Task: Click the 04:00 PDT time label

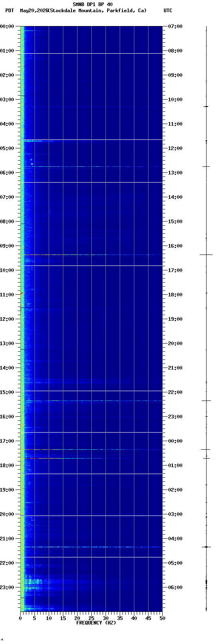Action: pos(7,124)
